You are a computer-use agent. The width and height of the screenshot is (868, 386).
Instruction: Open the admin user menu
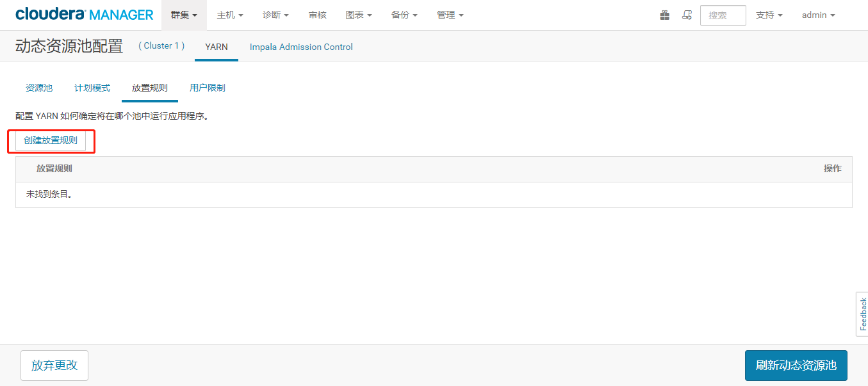pos(819,15)
